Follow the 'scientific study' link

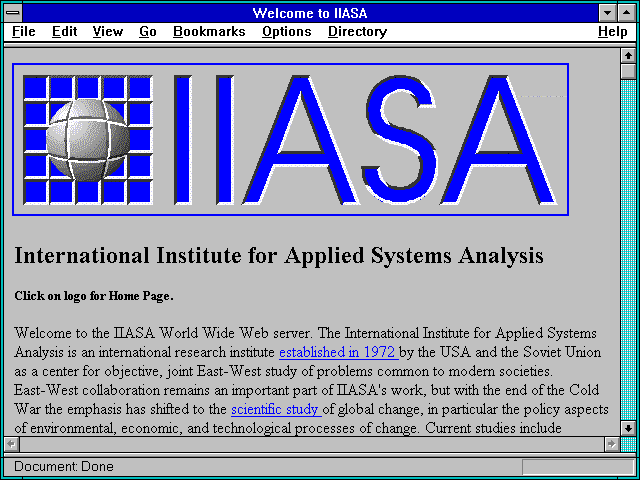(x=276, y=409)
